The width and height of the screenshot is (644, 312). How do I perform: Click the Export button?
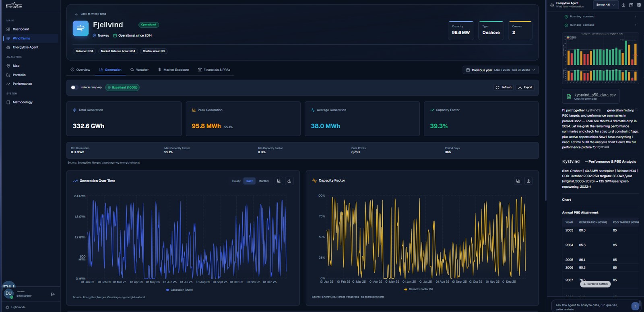click(525, 87)
